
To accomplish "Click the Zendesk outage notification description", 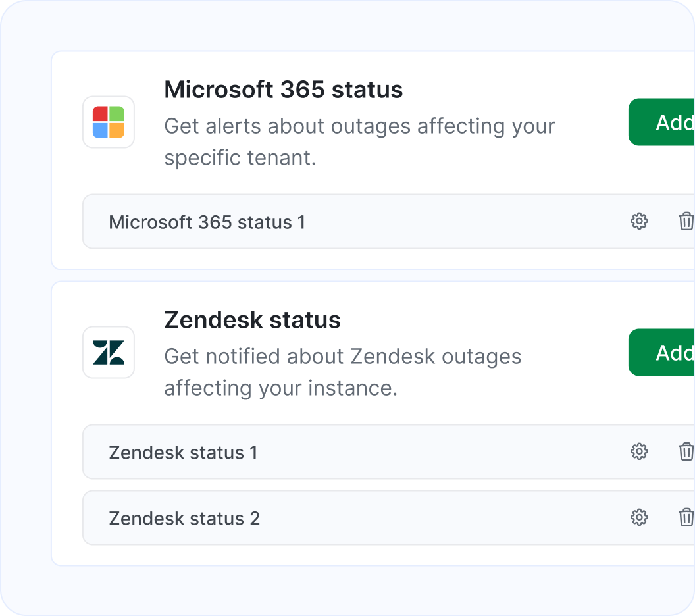I will 342,371.
